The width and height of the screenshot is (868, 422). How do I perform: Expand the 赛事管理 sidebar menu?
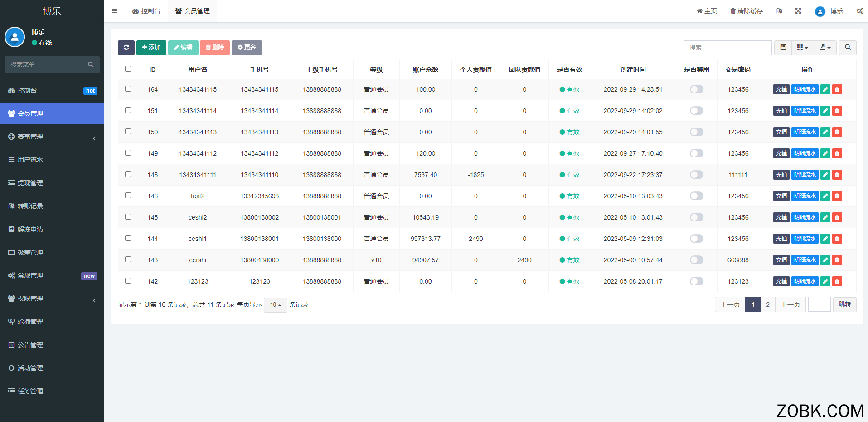pyautogui.click(x=52, y=137)
